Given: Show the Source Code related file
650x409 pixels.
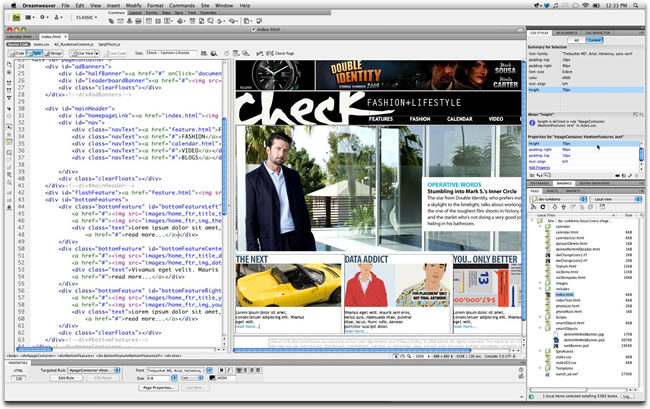Looking at the screenshot, I should coord(18,44).
